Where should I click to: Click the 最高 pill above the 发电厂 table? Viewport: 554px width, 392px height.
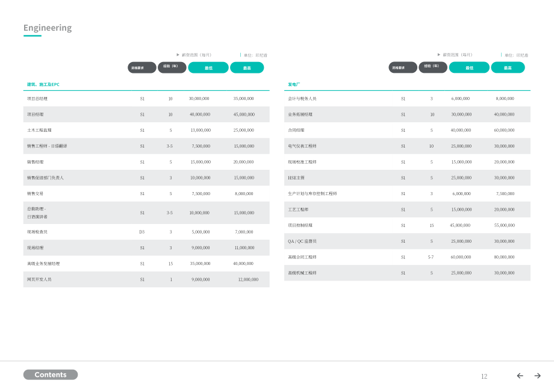tap(508, 67)
